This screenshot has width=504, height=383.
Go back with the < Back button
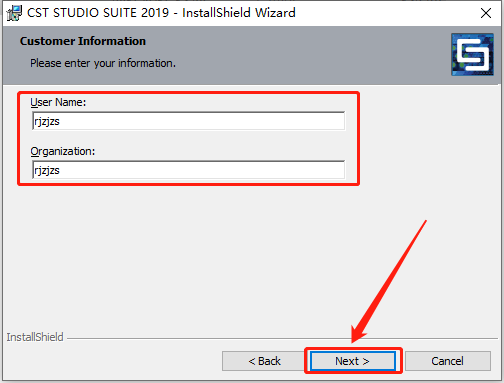(264, 361)
